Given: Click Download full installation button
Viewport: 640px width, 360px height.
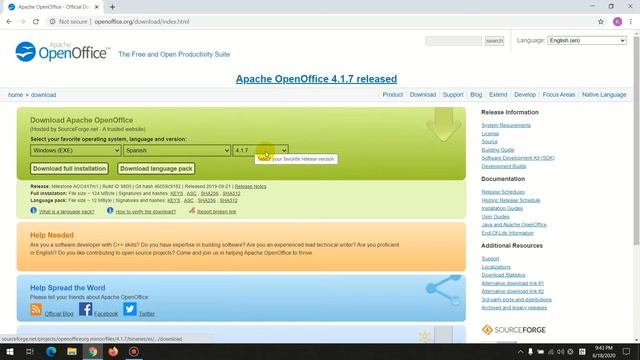Looking at the screenshot, I should (69, 169).
